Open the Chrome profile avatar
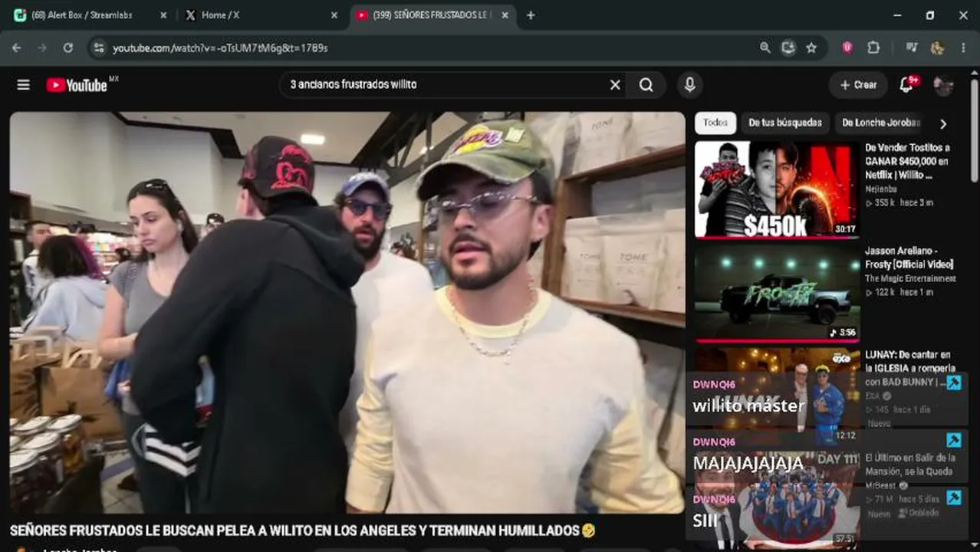Viewport: 980px width, 552px height. point(937,48)
